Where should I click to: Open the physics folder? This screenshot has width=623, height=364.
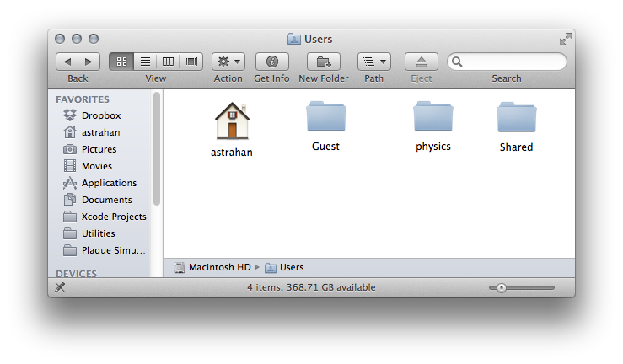click(x=432, y=118)
